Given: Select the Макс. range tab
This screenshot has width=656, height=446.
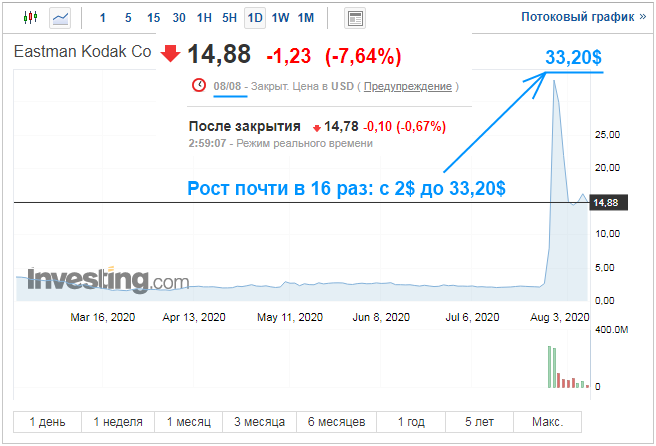Looking at the screenshot, I should [x=547, y=422].
